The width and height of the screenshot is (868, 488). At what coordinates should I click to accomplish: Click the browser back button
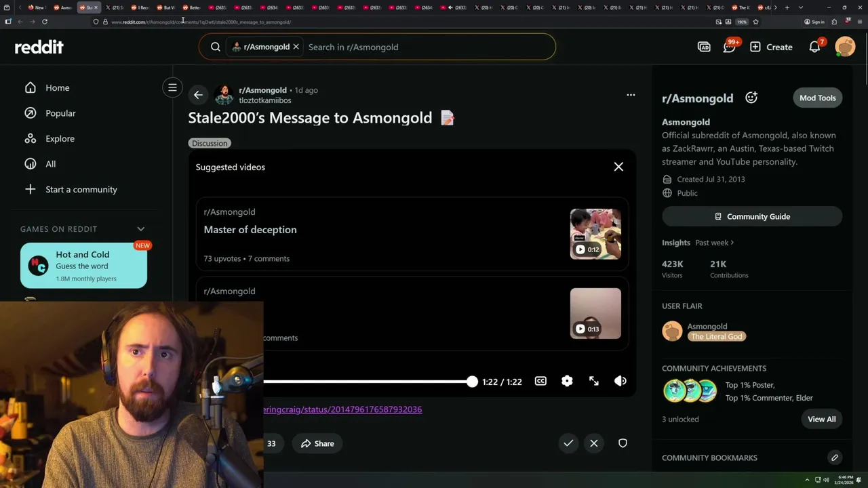pos(20,22)
